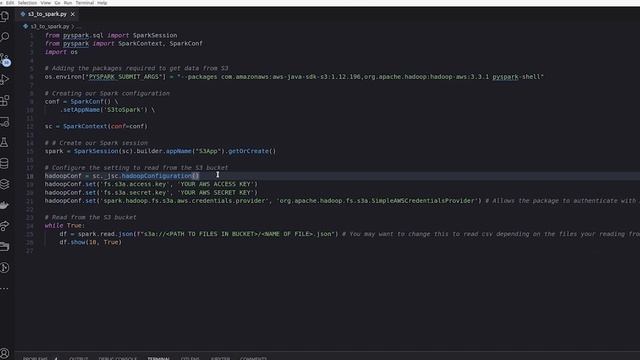The image size is (640, 360).
Task: Click 'hadoopConfiguration()' on line 18
Action: (x=160, y=176)
